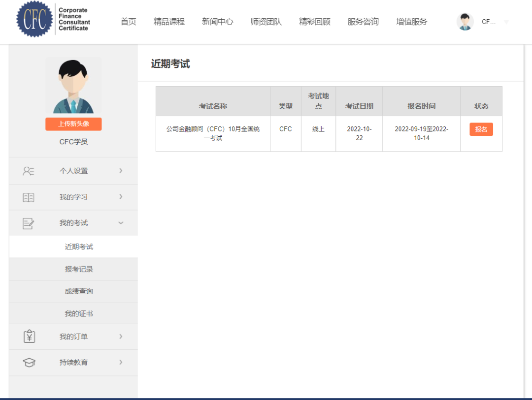The height and width of the screenshot is (400, 532).
Task: Open 师资团队 menu item
Action: pyautogui.click(x=266, y=22)
